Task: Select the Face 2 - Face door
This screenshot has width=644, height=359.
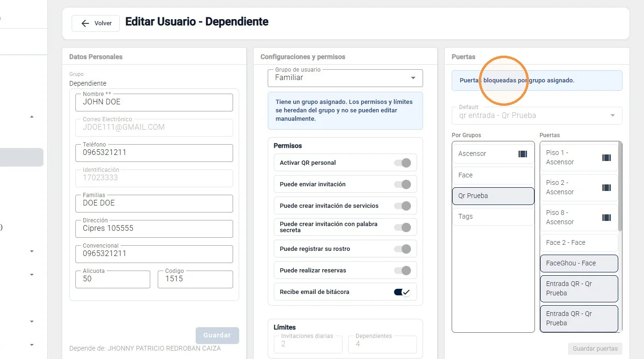Action: click(579, 242)
